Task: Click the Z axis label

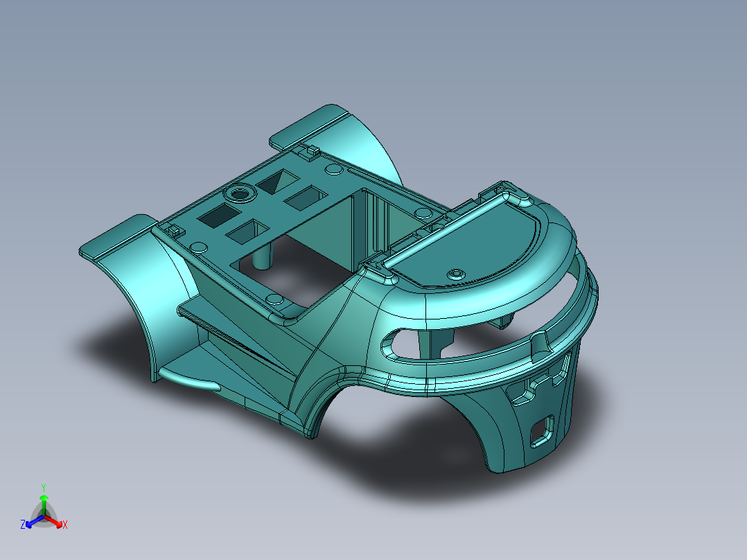Action: point(23,525)
